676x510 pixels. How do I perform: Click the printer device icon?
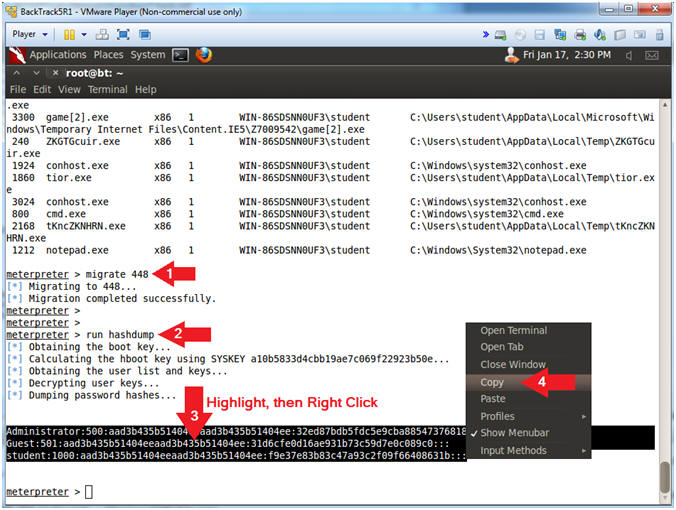coord(580,35)
